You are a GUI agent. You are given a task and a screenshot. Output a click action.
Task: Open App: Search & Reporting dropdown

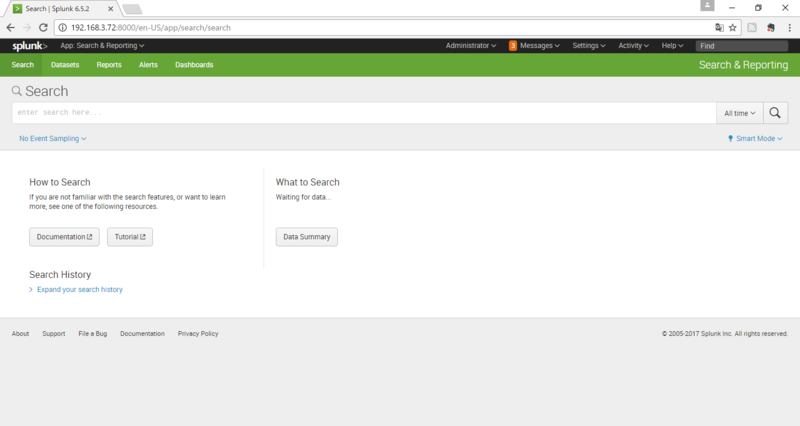pos(102,45)
